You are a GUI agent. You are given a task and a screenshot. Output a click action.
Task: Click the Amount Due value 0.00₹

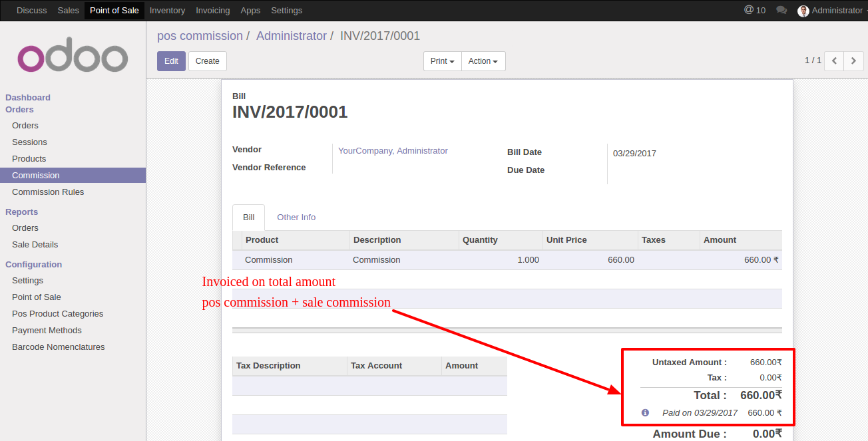pos(767,434)
